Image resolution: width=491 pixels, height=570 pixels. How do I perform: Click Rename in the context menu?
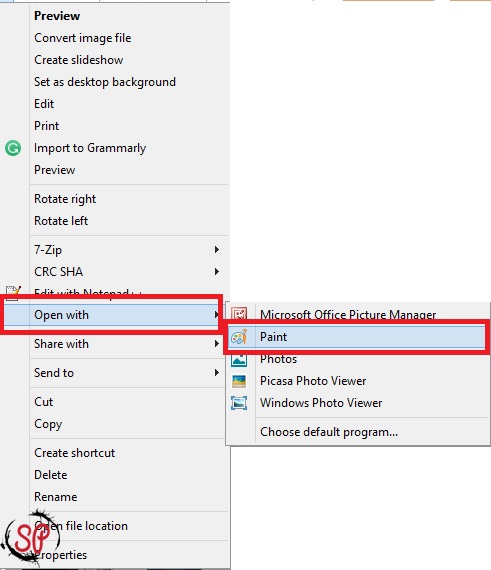[x=56, y=497]
